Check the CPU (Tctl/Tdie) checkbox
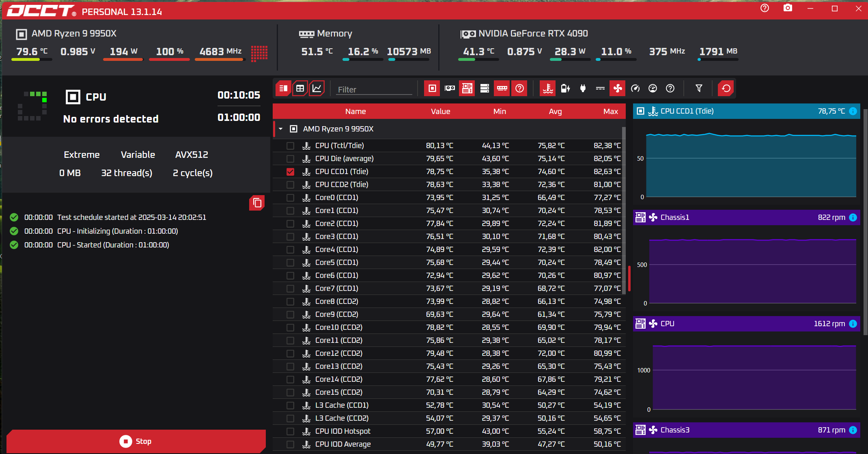868x454 pixels. pos(290,146)
